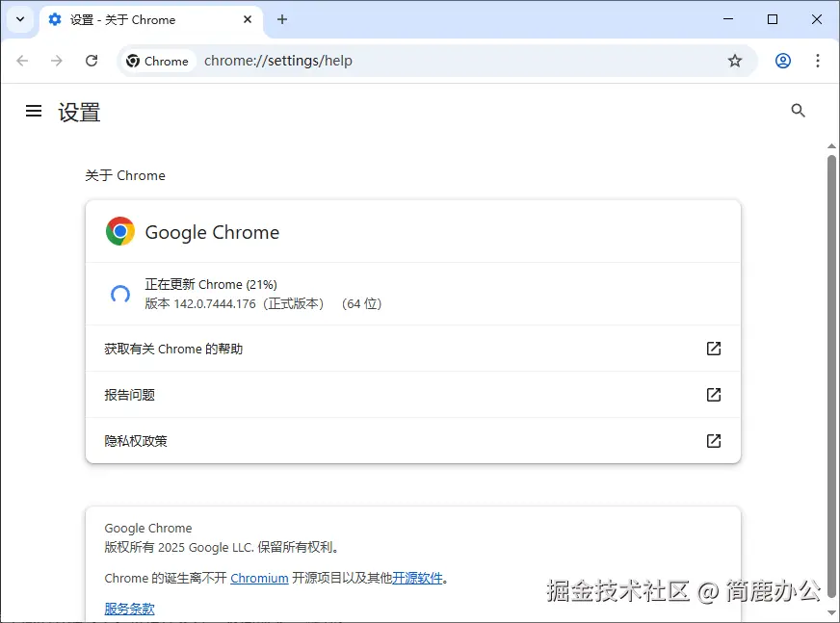Open the Chrome profile avatar icon
Screen dimensions: 840x623
click(x=783, y=60)
